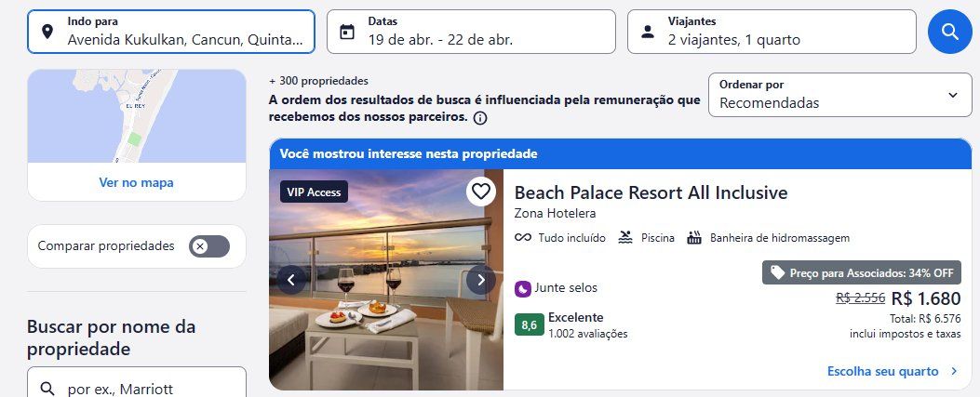Click the purple Junte selos moon icon
Viewport: 980px width, 397px height.
pos(522,288)
